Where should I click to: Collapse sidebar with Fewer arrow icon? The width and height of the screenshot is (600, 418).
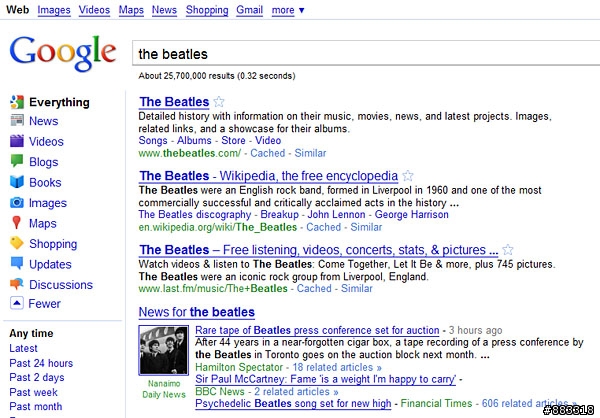pyautogui.click(x=17, y=303)
